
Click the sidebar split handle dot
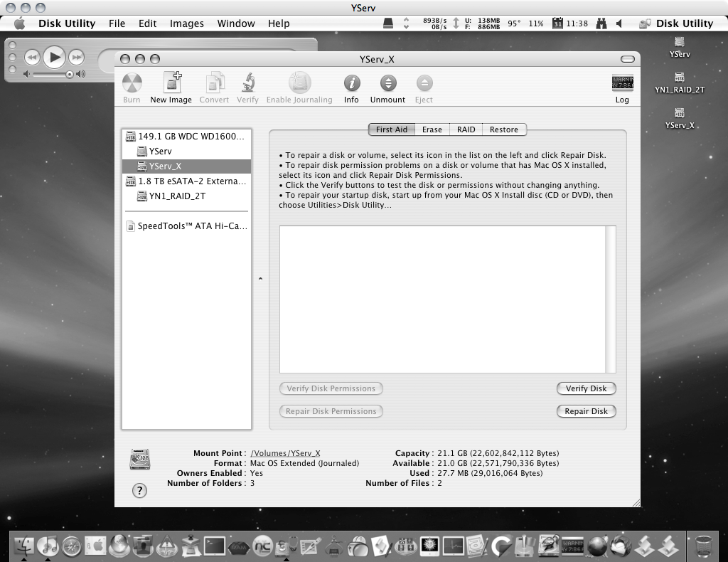point(260,279)
